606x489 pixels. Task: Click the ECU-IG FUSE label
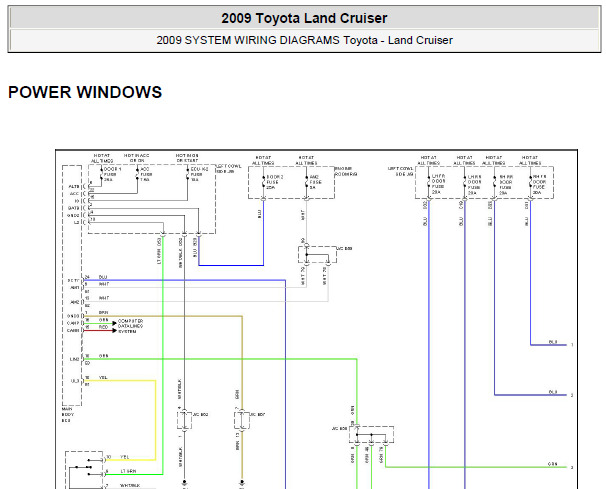coord(199,174)
